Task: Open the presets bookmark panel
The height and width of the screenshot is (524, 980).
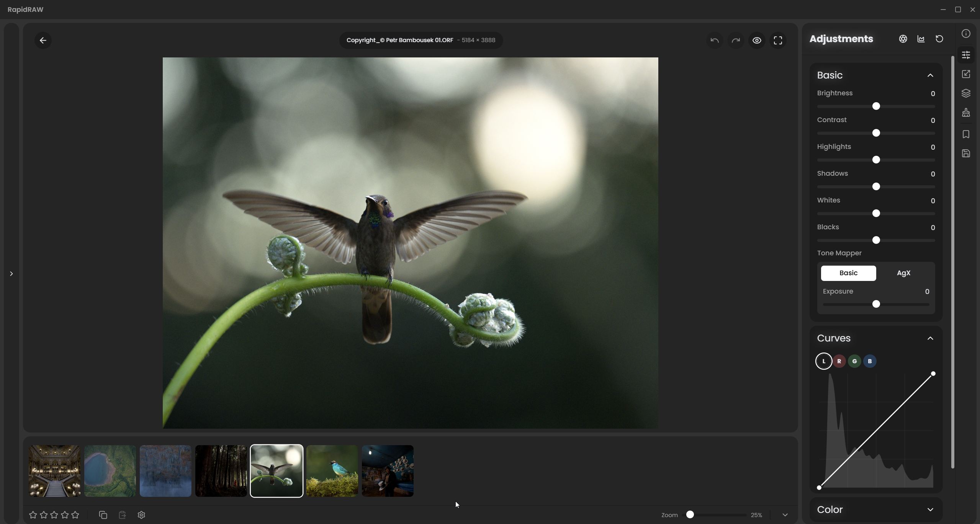Action: coord(965,134)
